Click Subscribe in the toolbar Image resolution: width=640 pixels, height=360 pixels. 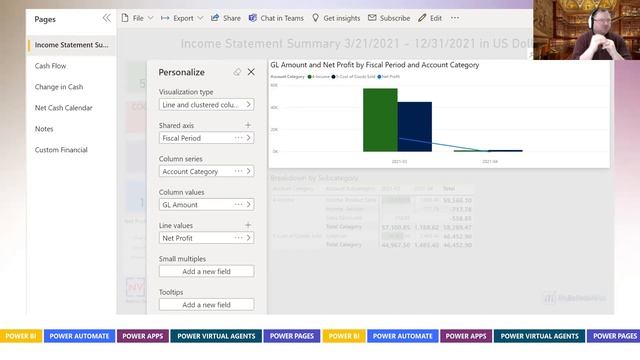[389, 18]
